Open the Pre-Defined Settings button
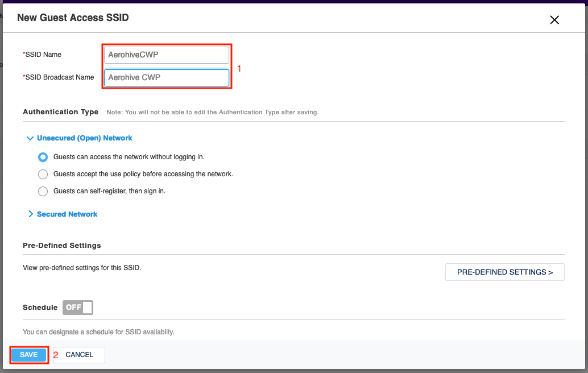The width and height of the screenshot is (588, 373). point(505,272)
